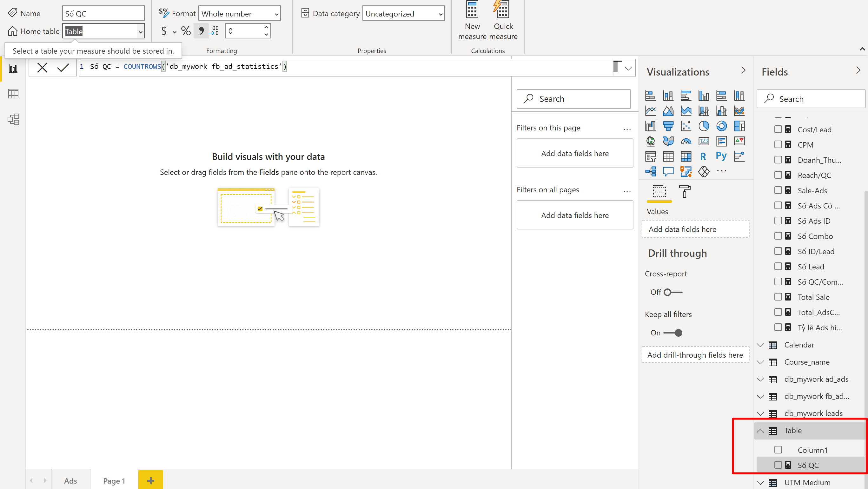Add a new page with plus button
The width and height of the screenshot is (868, 489).
coord(151,480)
